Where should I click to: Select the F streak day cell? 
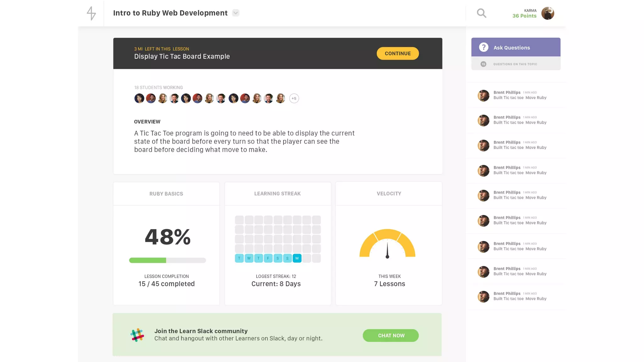point(268,258)
